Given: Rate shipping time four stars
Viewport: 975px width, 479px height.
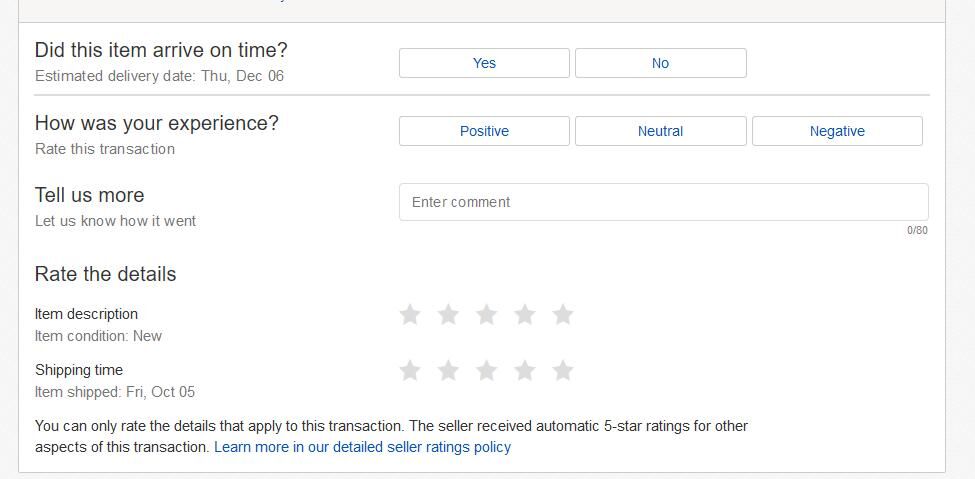Looking at the screenshot, I should click(x=525, y=371).
